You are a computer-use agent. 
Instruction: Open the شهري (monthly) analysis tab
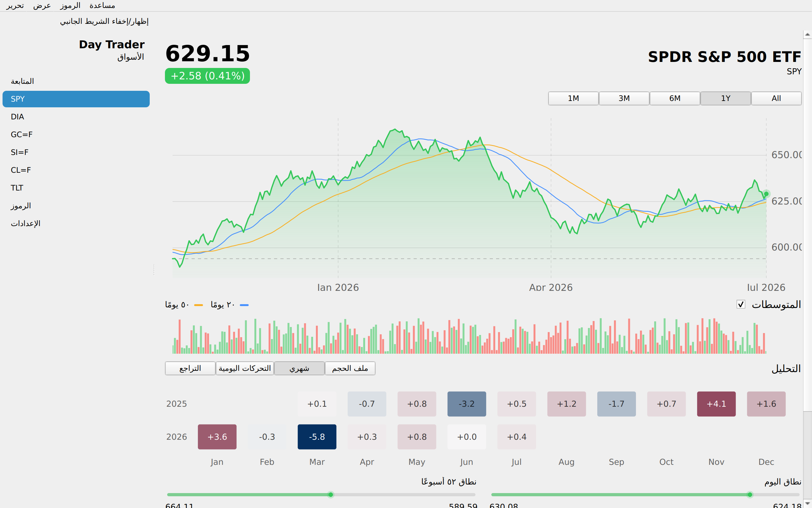click(x=299, y=369)
